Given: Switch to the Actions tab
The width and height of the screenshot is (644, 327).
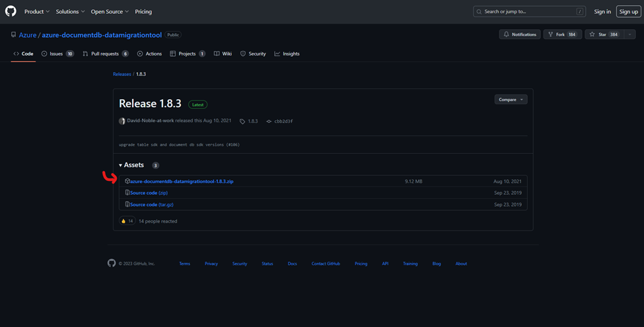Looking at the screenshot, I should coord(149,54).
